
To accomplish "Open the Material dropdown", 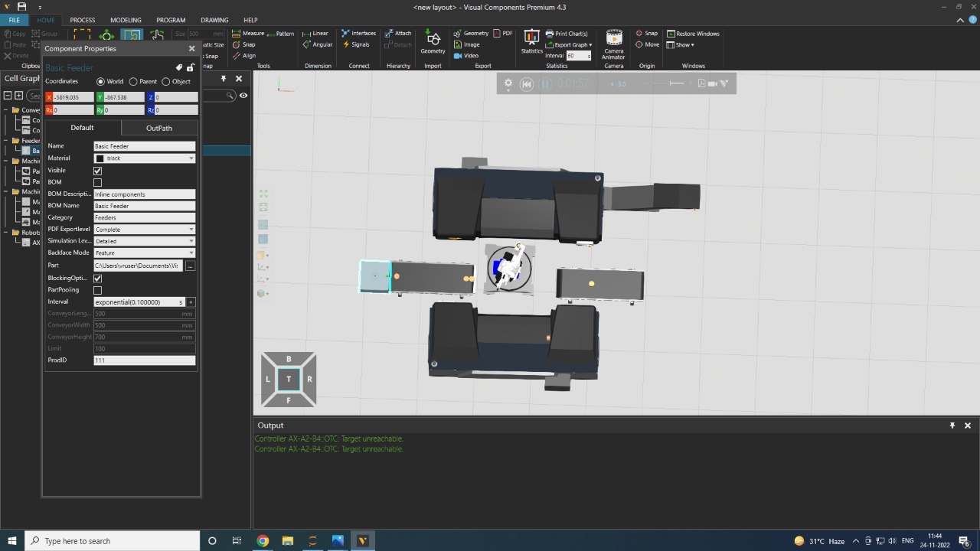I will pyautogui.click(x=191, y=158).
